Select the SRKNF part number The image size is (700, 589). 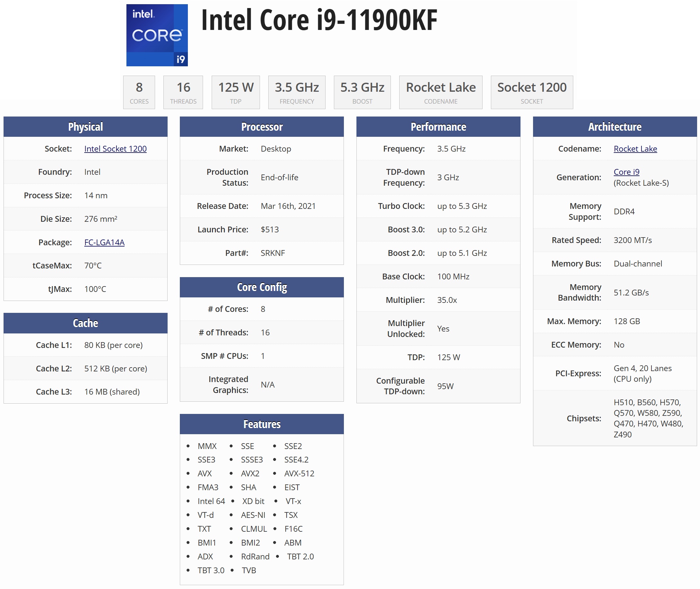(x=272, y=253)
